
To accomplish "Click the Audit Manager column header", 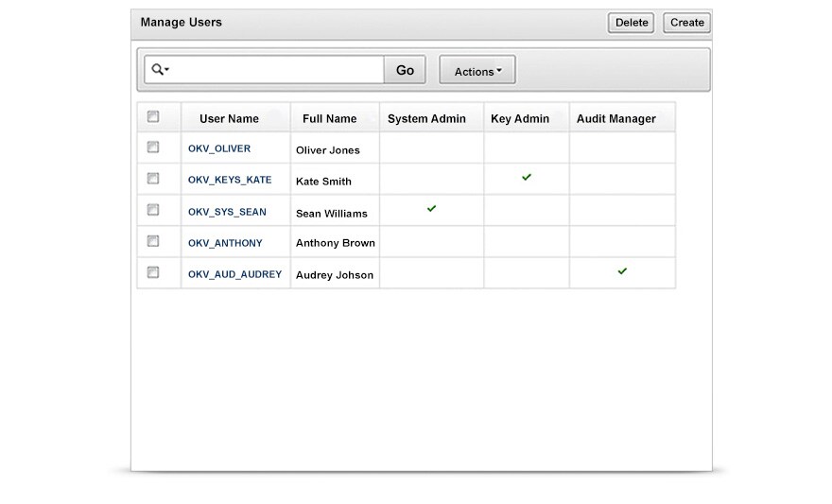I will 615,119.
